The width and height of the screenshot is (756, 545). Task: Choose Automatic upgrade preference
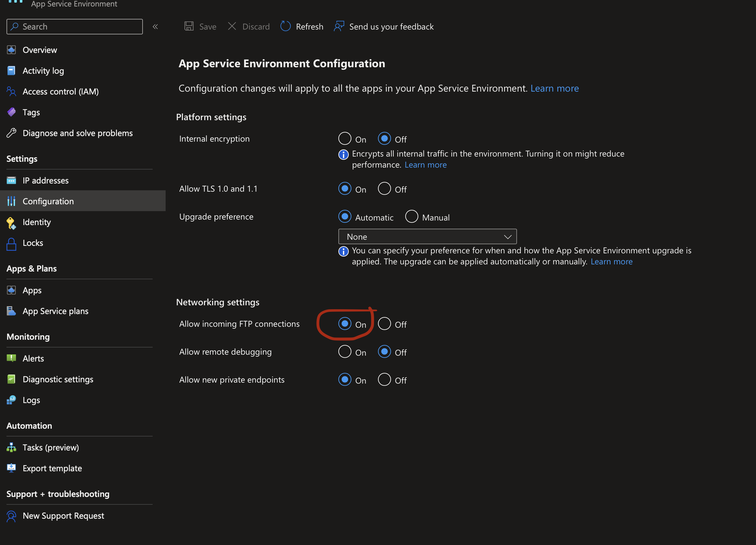345,216
